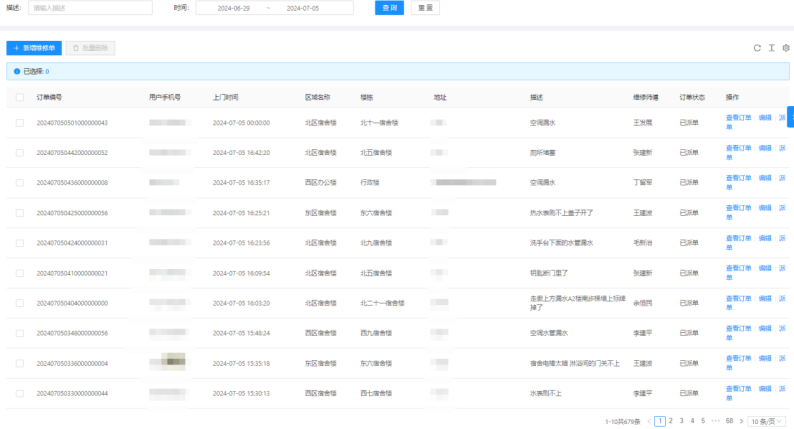The height and width of the screenshot is (429, 794).
Task: Open the table density/row height icon
Action: 771,48
